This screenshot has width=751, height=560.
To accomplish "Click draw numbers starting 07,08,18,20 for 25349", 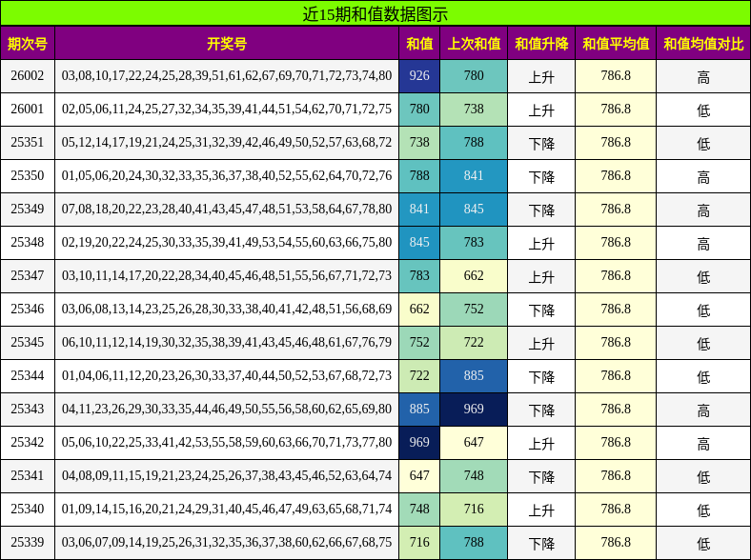I will (x=227, y=210).
